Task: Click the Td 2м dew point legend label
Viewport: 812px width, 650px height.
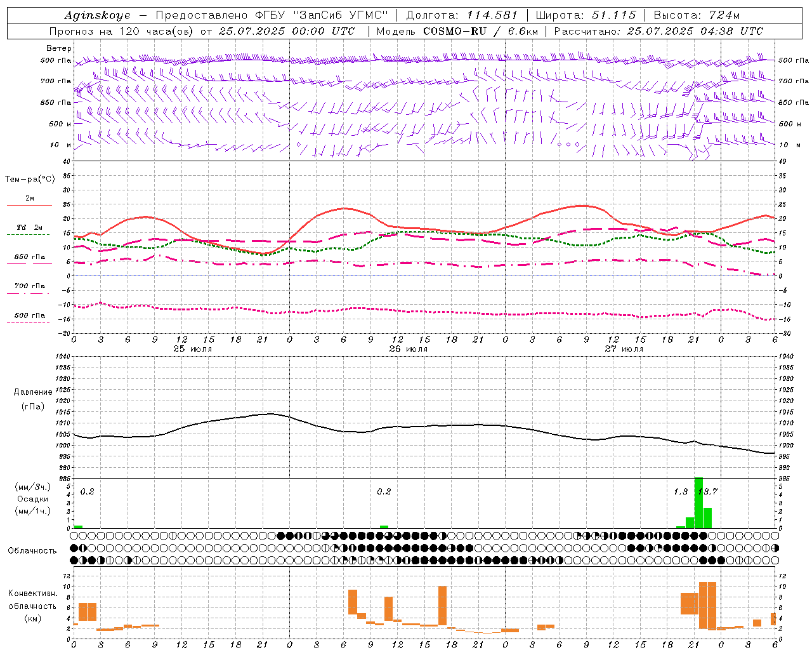Action: [29, 227]
